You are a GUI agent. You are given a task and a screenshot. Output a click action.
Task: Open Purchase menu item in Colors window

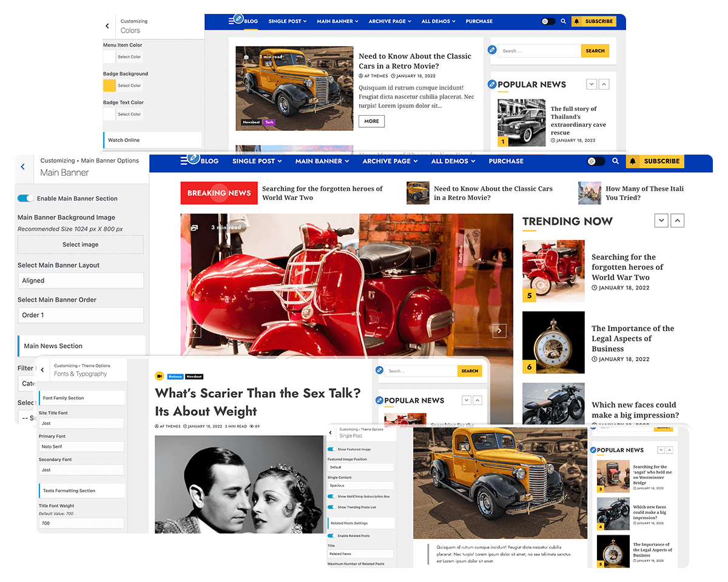coord(479,21)
